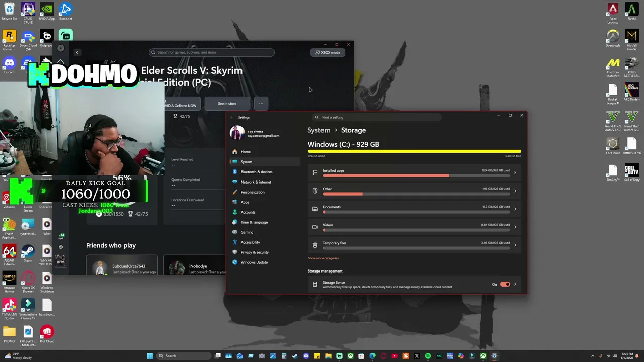Open SubduedOrca7643 friend card

[122, 265]
